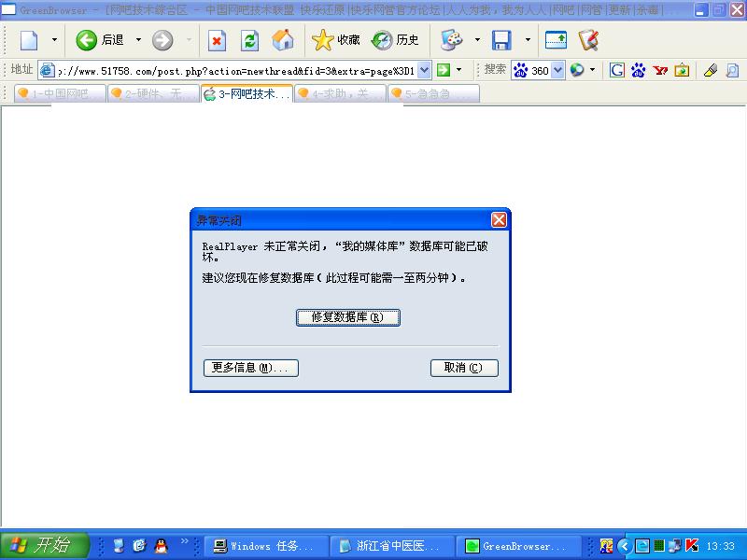The height and width of the screenshot is (560, 747).
Task: Go to the home page icon
Action: 283,40
